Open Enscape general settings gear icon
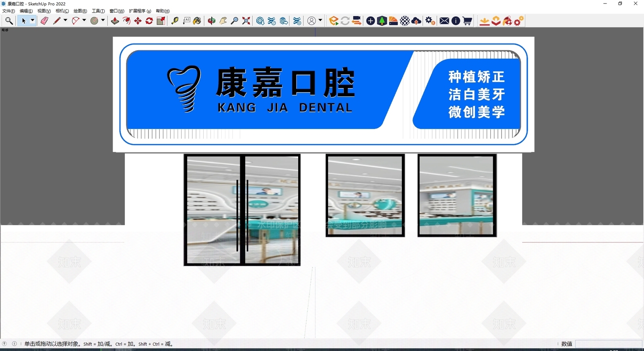 (430, 21)
